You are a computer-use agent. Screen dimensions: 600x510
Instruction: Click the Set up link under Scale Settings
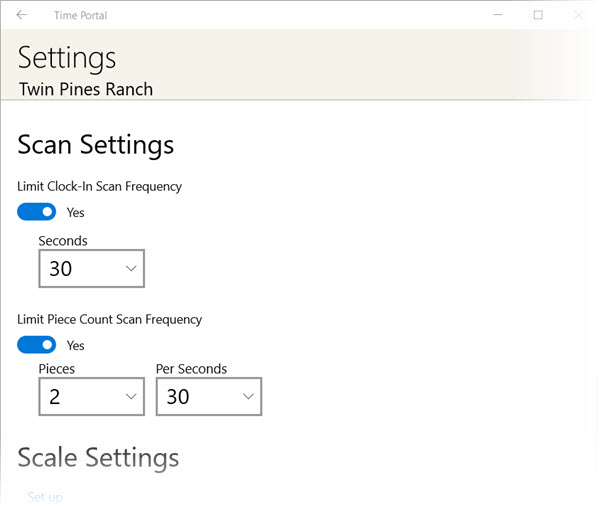tap(44, 497)
